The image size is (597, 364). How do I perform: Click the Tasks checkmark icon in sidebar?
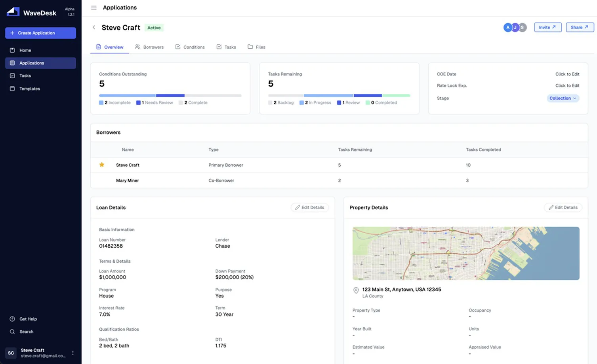coord(12,76)
